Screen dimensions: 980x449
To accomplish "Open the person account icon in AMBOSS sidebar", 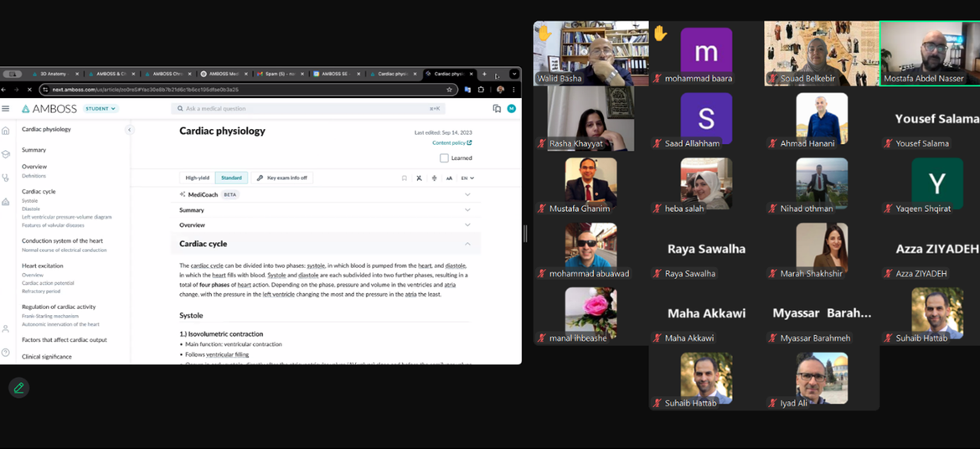I will point(6,329).
